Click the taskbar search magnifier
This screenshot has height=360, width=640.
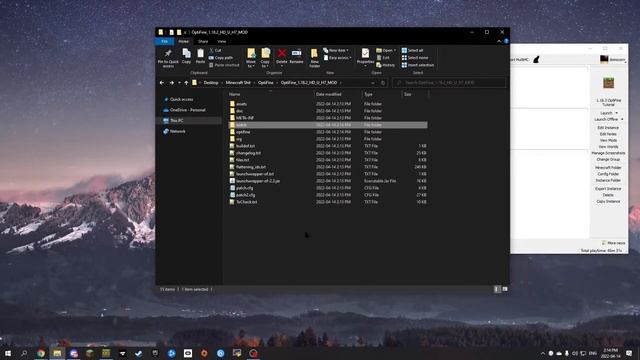coord(24,353)
